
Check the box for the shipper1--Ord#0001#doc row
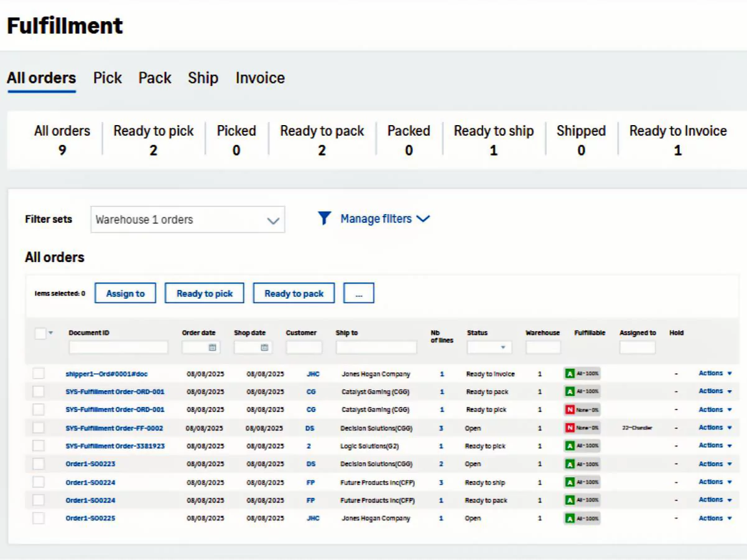(x=39, y=373)
